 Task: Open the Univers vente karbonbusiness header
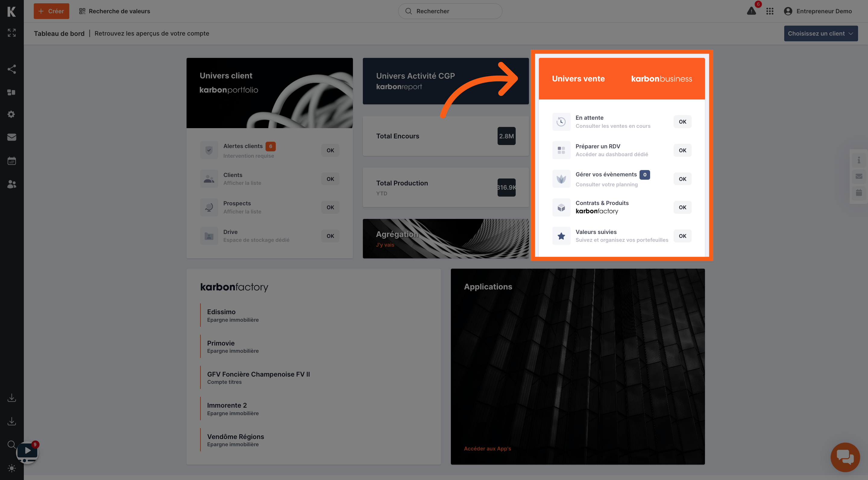[621, 78]
